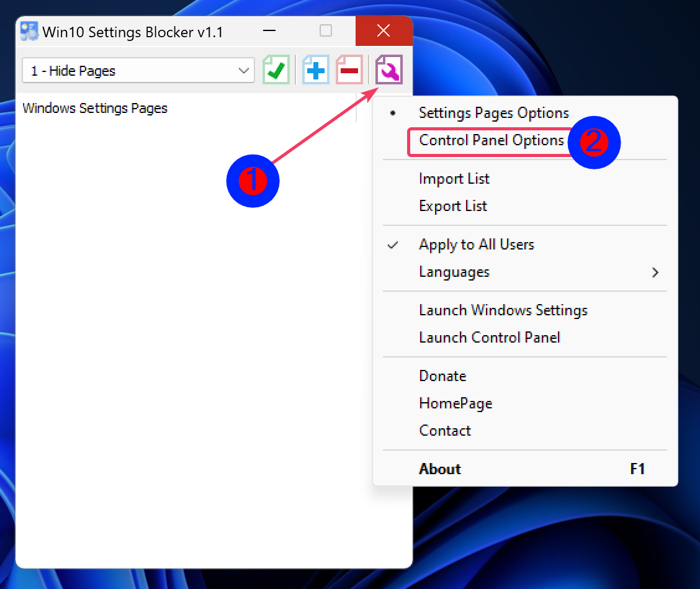Select Import List from the menu

point(525,179)
